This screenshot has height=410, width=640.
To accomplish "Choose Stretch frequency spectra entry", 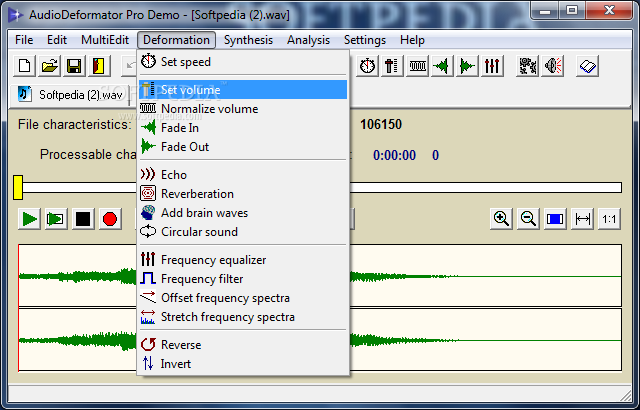I will point(243,317).
